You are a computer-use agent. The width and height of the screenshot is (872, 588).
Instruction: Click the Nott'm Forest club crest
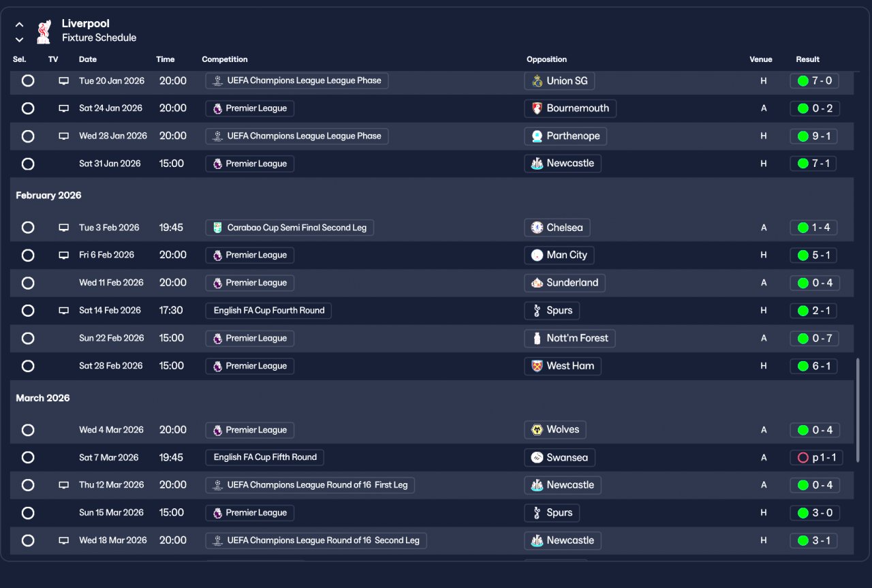[537, 338]
